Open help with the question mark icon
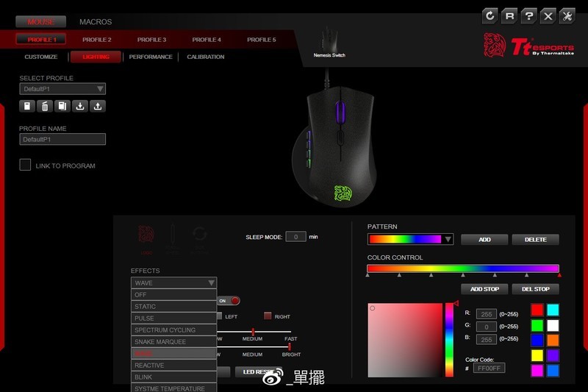588x392 pixels. tap(528, 16)
